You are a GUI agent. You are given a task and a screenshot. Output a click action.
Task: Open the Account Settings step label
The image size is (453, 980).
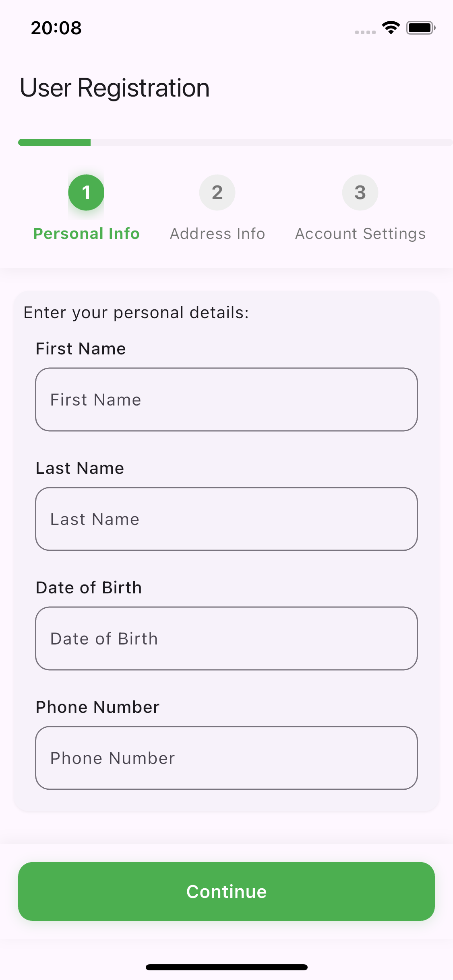click(x=360, y=234)
